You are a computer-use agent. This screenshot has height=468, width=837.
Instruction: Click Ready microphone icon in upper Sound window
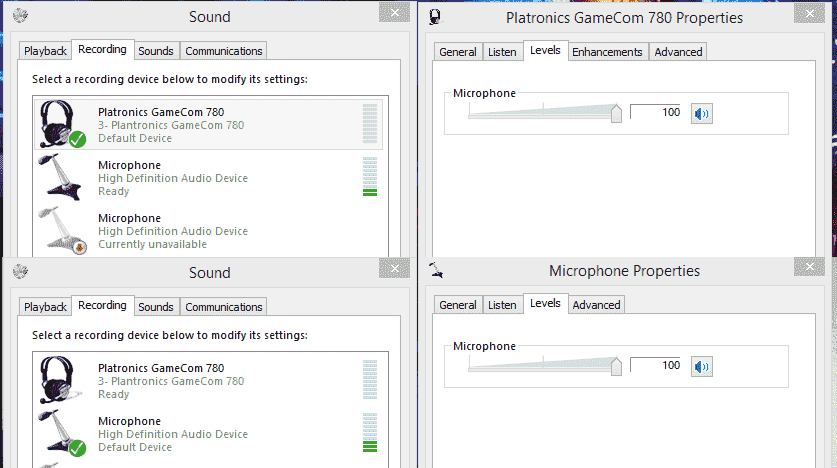[x=60, y=177]
